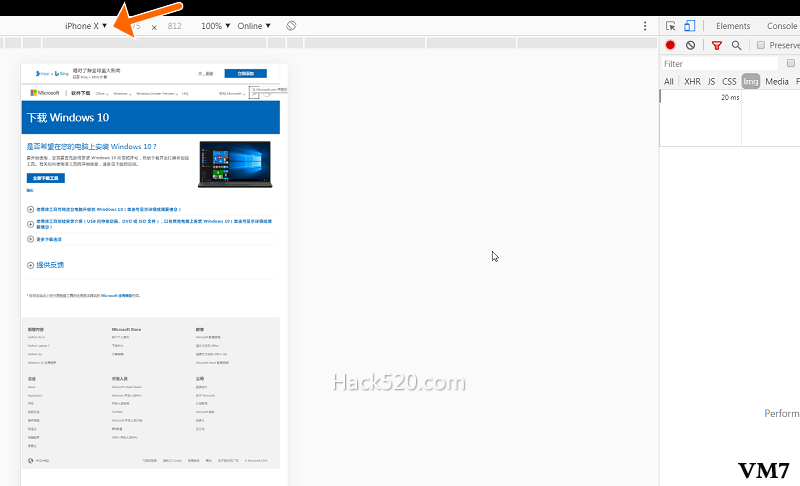Click the 812 height input field

[174, 26]
